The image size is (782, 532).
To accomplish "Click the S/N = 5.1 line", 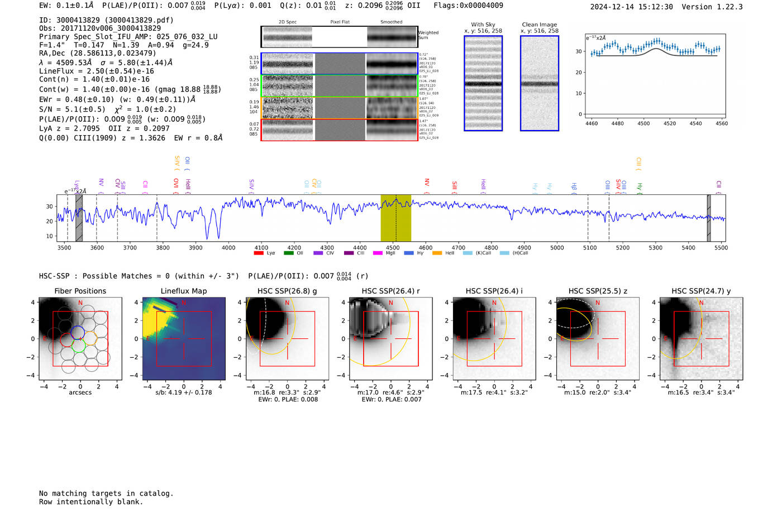I will (108, 109).
